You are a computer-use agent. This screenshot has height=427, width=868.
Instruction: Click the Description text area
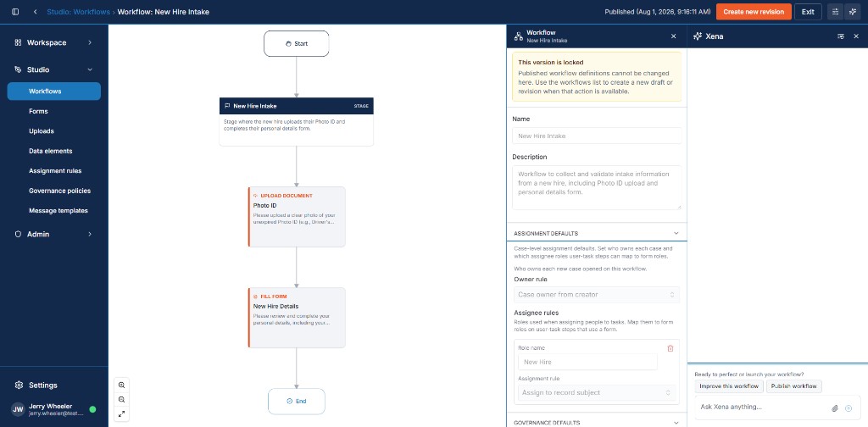[597, 187]
